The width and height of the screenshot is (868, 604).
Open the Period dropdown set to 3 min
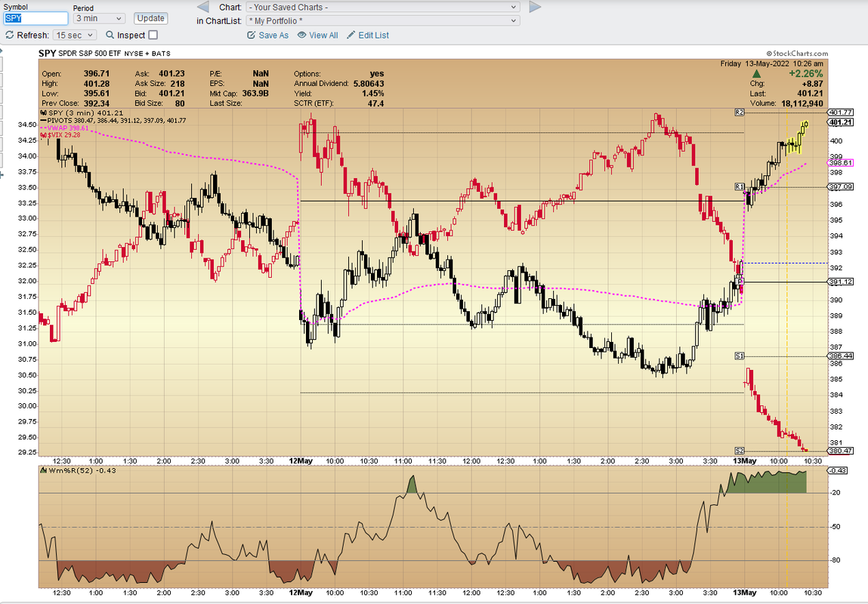tap(99, 18)
